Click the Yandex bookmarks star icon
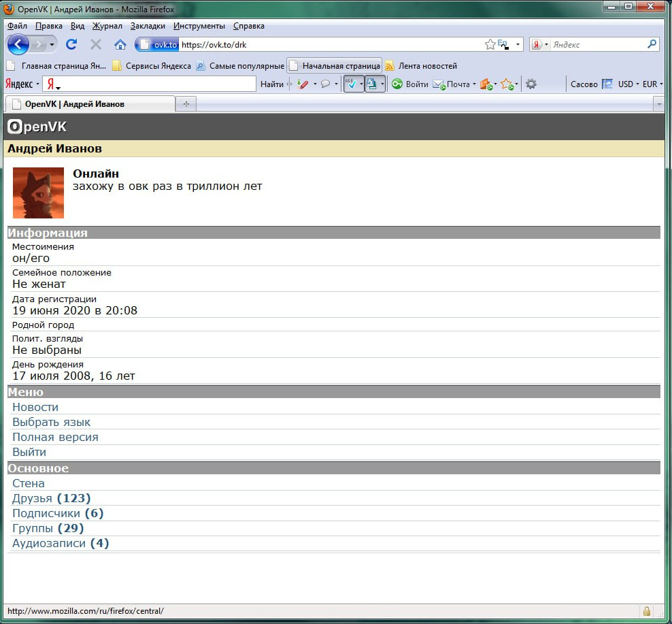672x624 pixels. click(507, 84)
